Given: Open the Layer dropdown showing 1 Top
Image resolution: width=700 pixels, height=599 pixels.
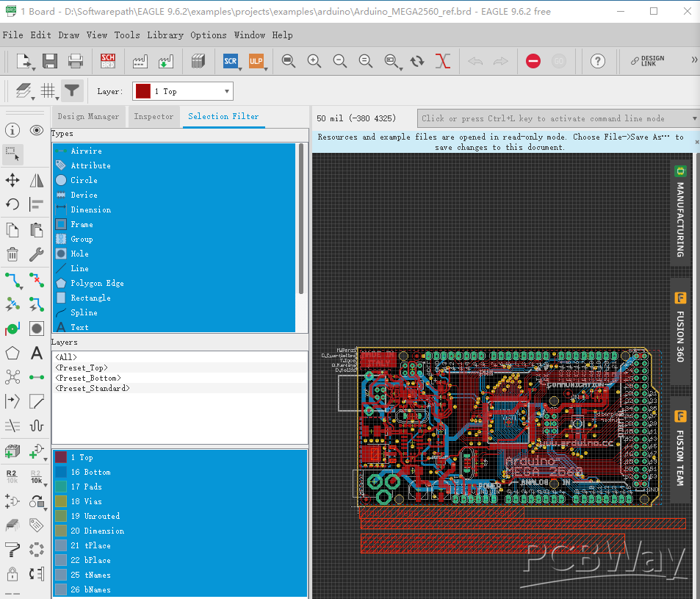Looking at the screenshot, I should (x=183, y=91).
